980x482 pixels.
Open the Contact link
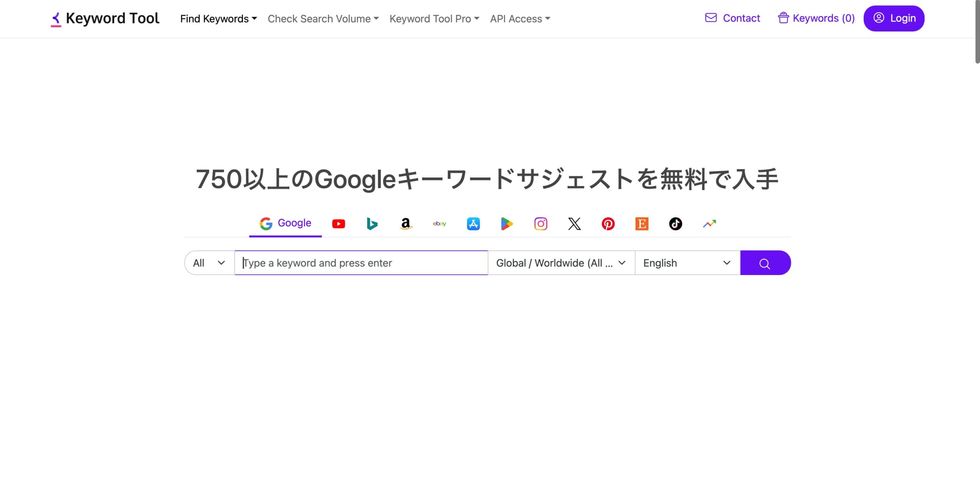pos(732,18)
